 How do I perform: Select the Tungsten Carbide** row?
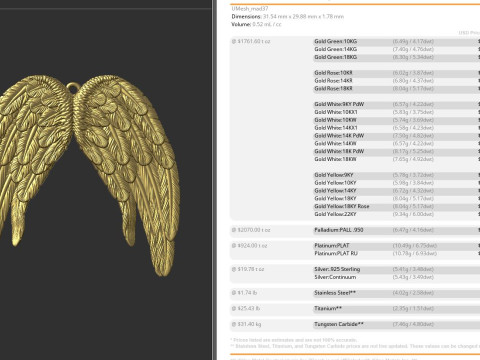point(397,324)
